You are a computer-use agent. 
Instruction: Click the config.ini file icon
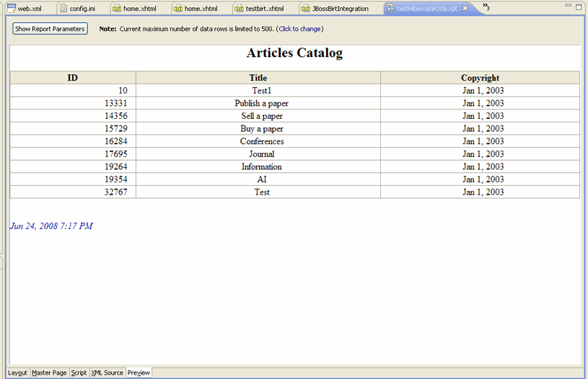tap(63, 8)
